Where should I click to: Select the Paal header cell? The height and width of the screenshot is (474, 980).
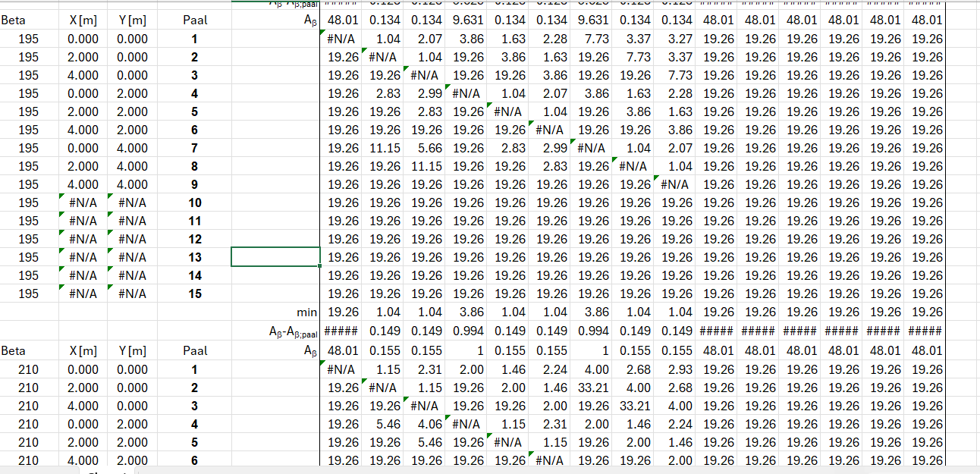(x=194, y=20)
